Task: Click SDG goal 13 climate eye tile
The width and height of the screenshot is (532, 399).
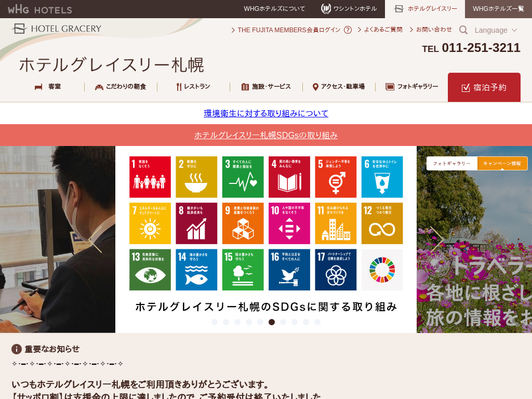Action: pyautogui.click(x=150, y=270)
